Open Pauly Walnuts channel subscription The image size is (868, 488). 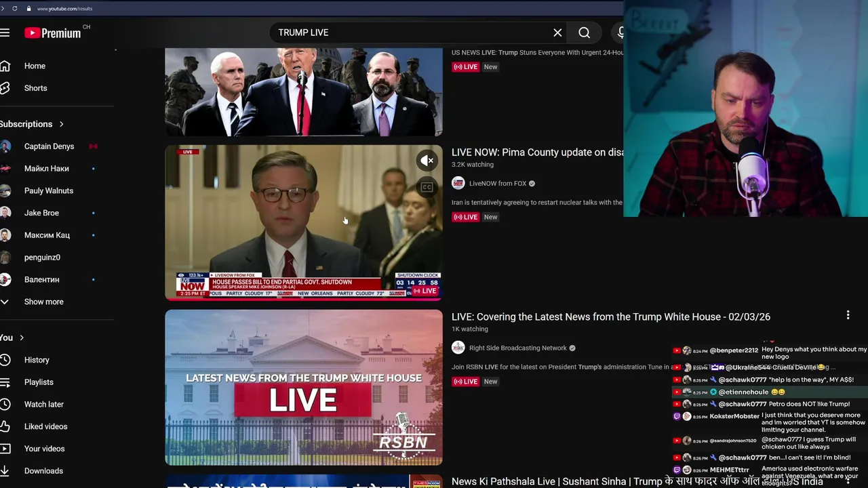[49, 190]
